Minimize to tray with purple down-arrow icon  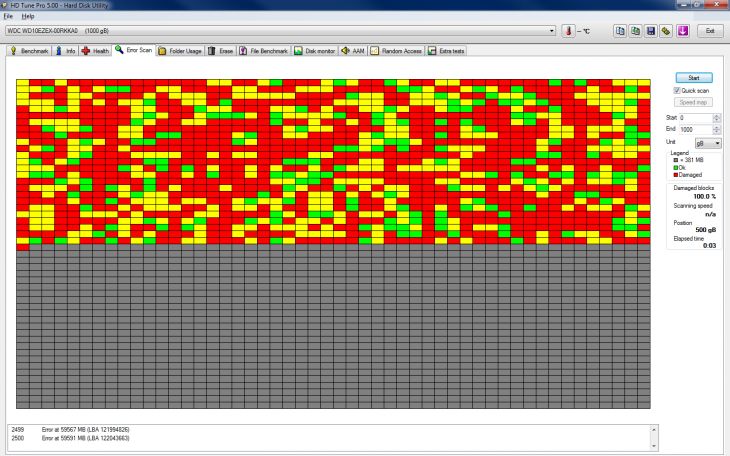(683, 31)
